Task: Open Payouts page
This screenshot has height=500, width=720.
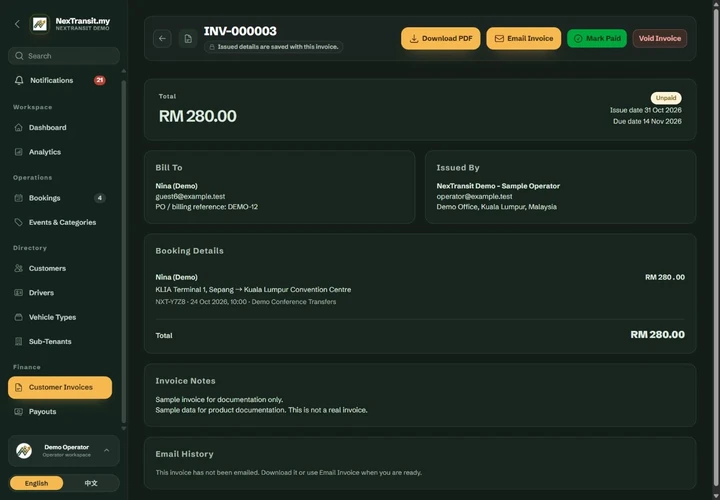Action: (x=60, y=412)
